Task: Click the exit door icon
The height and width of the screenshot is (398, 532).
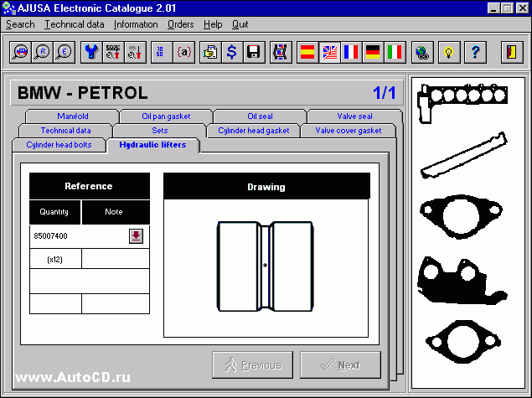Action: [512, 52]
